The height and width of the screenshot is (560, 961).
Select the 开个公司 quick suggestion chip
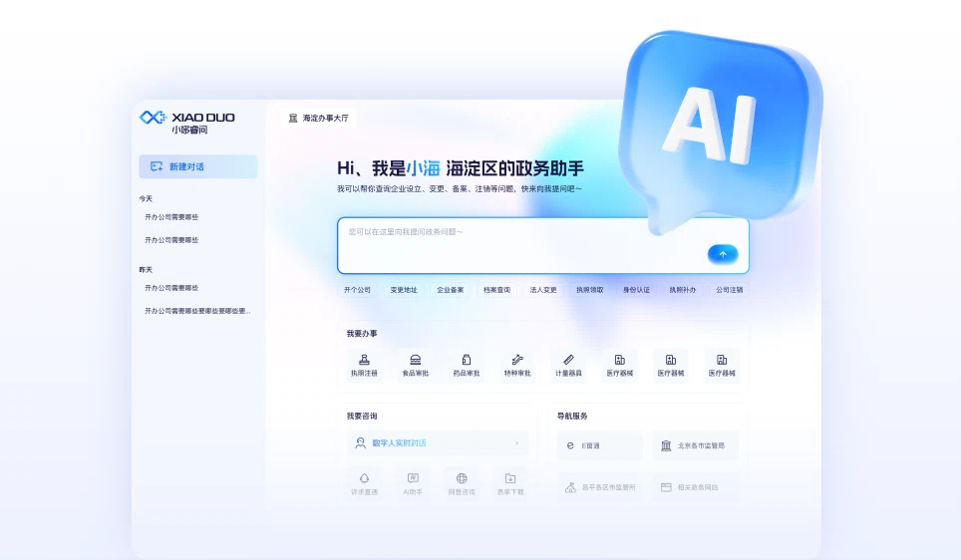tap(357, 290)
